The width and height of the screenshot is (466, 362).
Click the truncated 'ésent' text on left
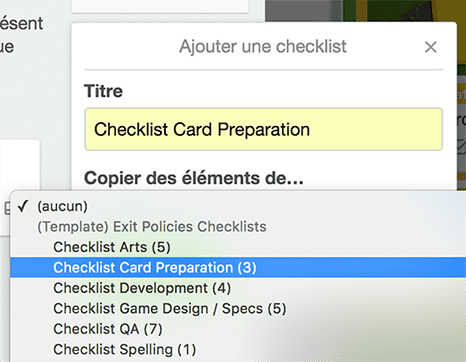pos(21,23)
